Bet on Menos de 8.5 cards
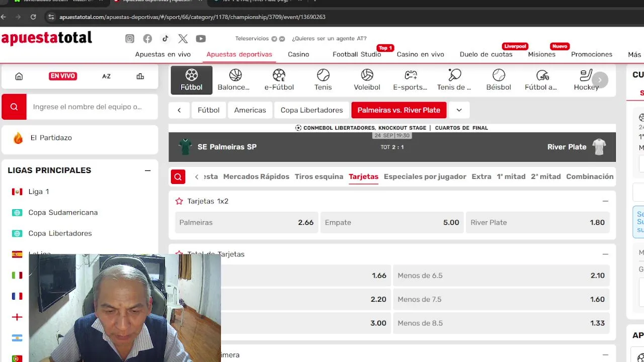Viewport: 644px width, 362px height. click(x=501, y=323)
